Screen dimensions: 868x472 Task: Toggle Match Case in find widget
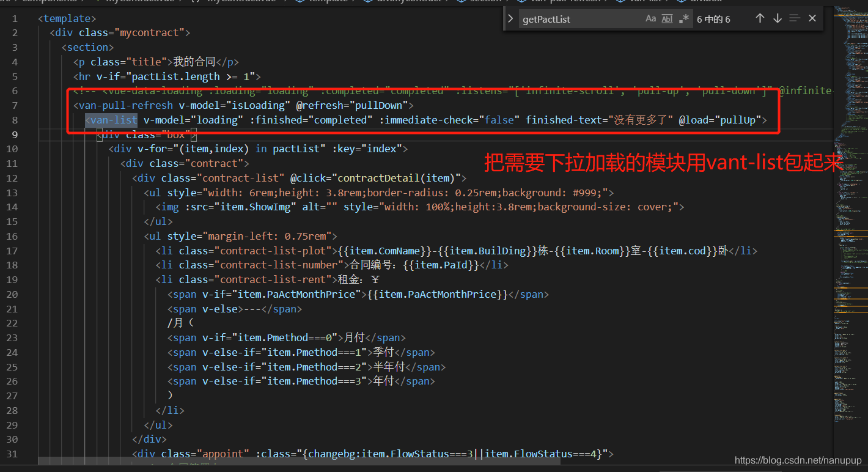(x=651, y=19)
